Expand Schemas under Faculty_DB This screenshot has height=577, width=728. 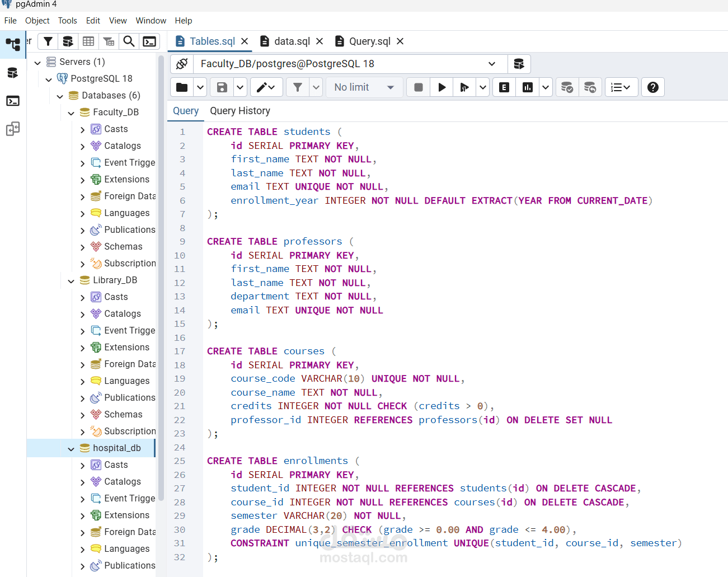tap(83, 247)
